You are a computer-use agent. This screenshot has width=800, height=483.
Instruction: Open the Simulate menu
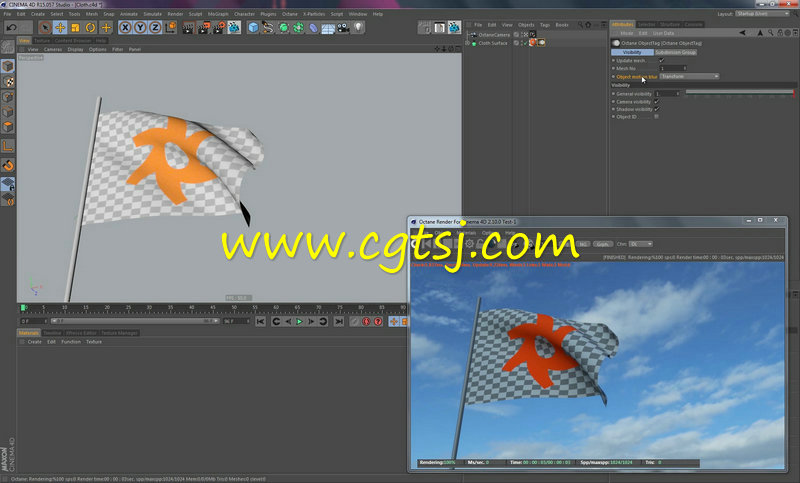click(x=152, y=14)
